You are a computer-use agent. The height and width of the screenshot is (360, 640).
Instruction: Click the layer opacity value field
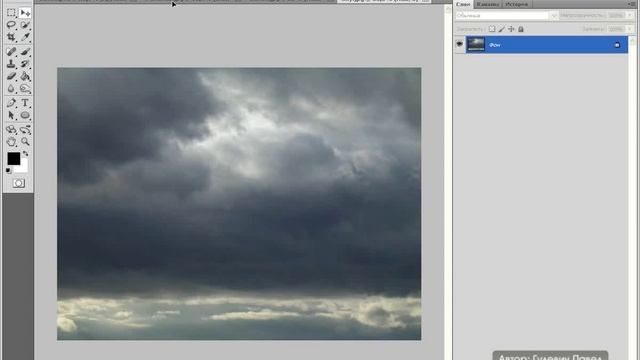(616, 16)
